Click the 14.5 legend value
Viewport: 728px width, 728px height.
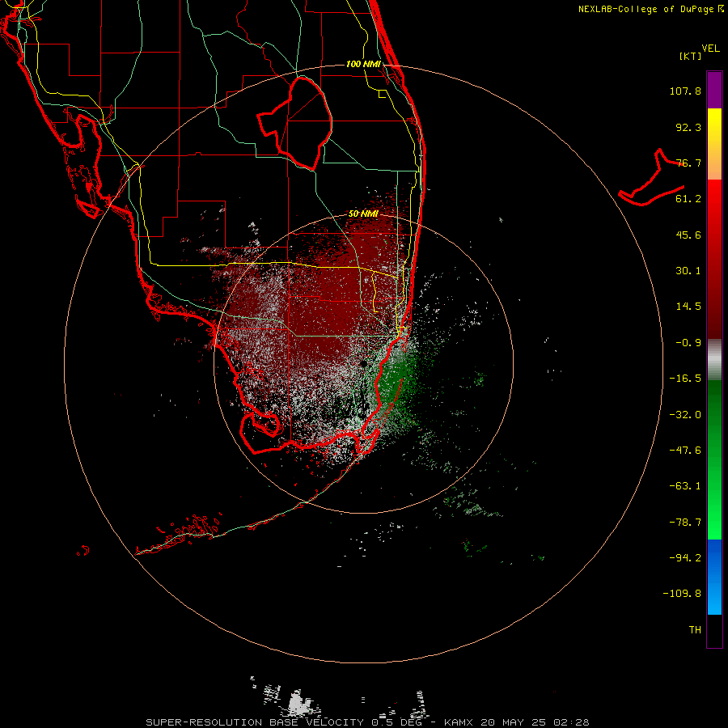click(688, 307)
